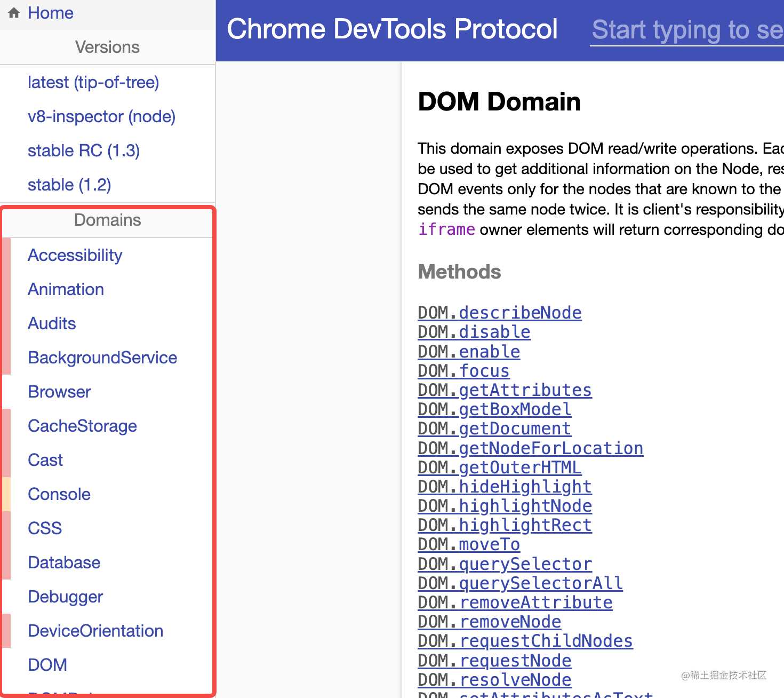The width and height of the screenshot is (784, 698).
Task: Open the CacheStorage domain
Action: pos(83,426)
